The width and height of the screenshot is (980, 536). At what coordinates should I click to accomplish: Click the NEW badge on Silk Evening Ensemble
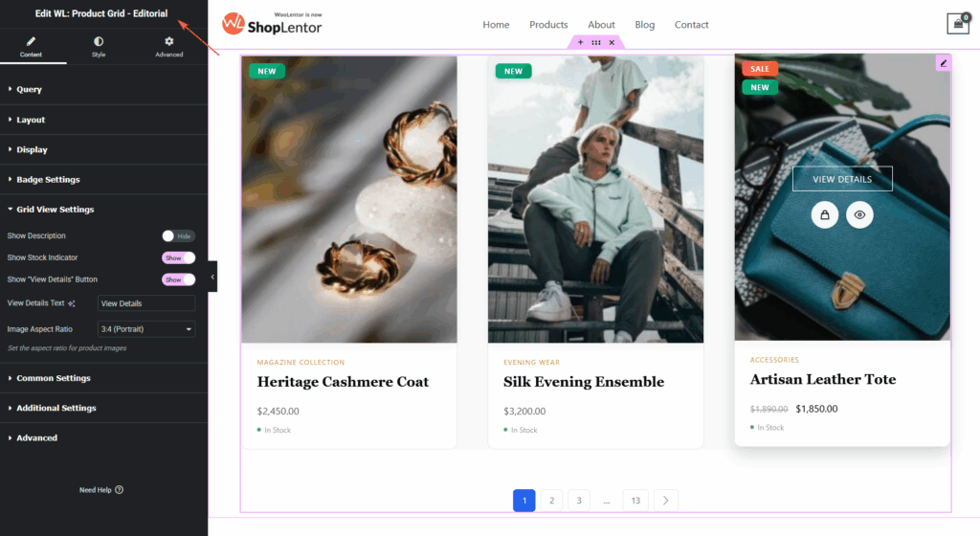click(513, 71)
